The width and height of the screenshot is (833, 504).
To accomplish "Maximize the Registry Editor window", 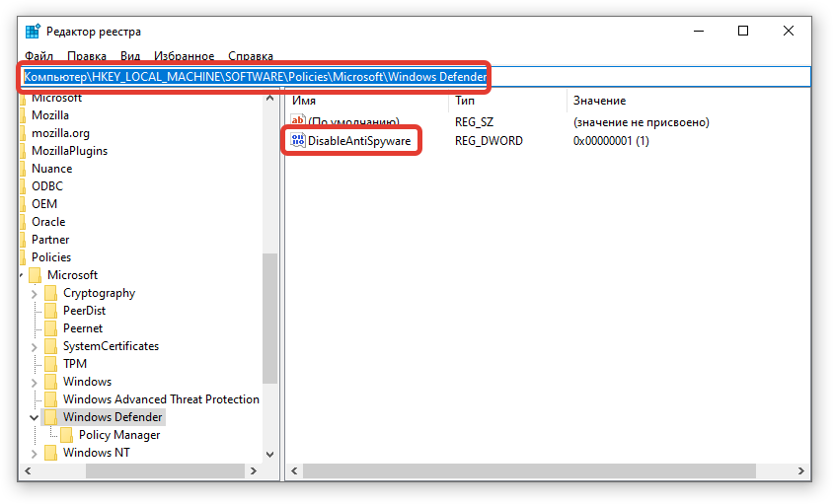I will [743, 31].
